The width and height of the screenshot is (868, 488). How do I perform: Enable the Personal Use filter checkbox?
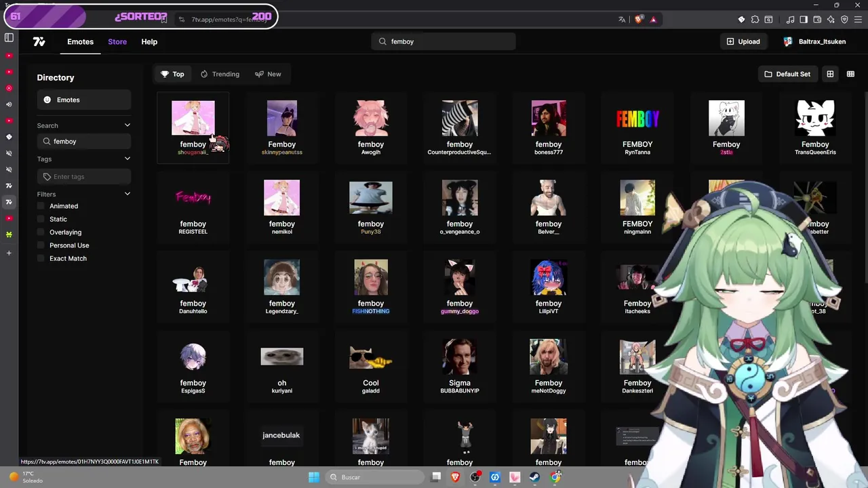[x=41, y=245]
